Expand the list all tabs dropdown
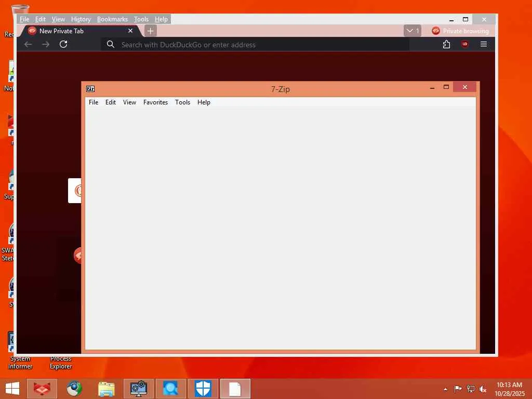This screenshot has width=532, height=399. coord(412,31)
